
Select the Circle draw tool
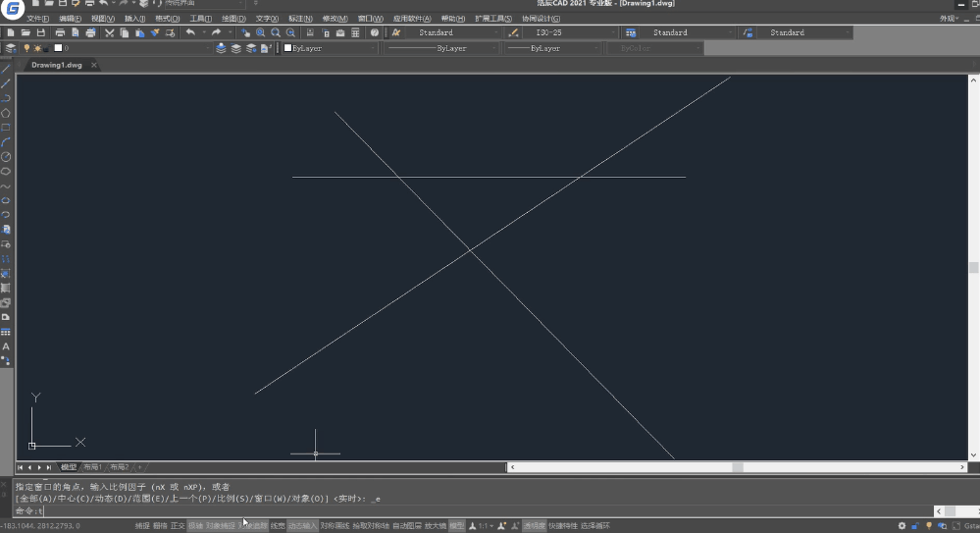click(x=6, y=157)
